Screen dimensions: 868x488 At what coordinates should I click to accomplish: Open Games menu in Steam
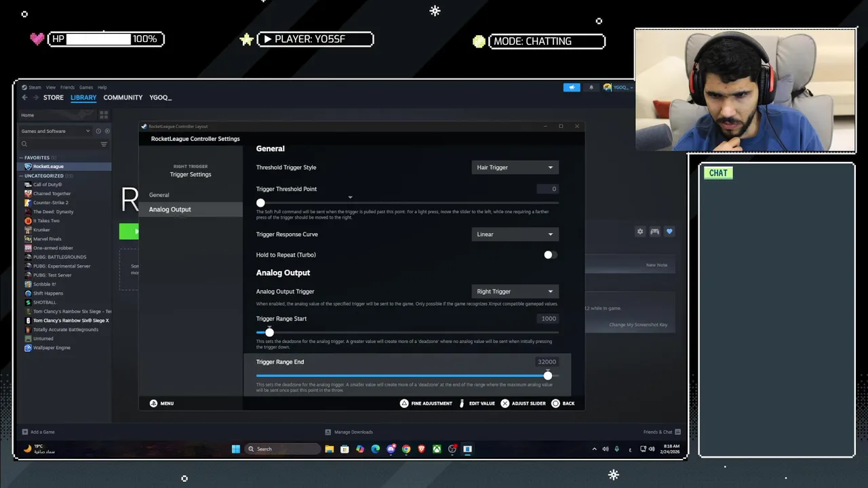tap(86, 87)
